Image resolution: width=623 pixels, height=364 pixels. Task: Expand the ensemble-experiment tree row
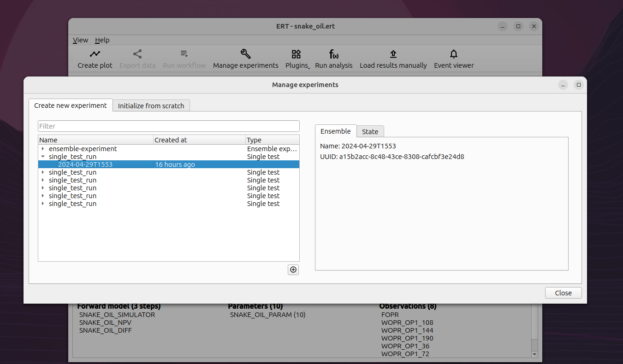point(43,149)
